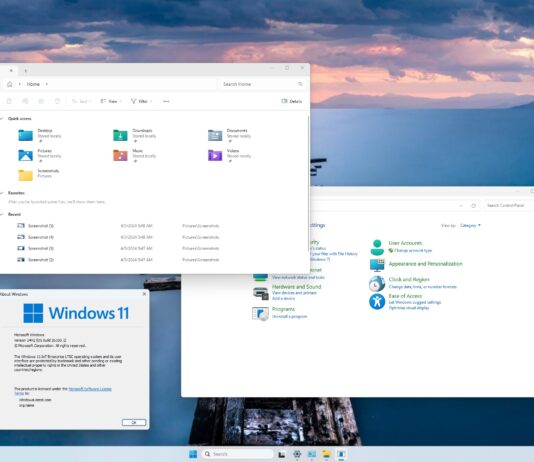
Task: Open the Downloads folder in Quick access
Action: click(x=120, y=136)
